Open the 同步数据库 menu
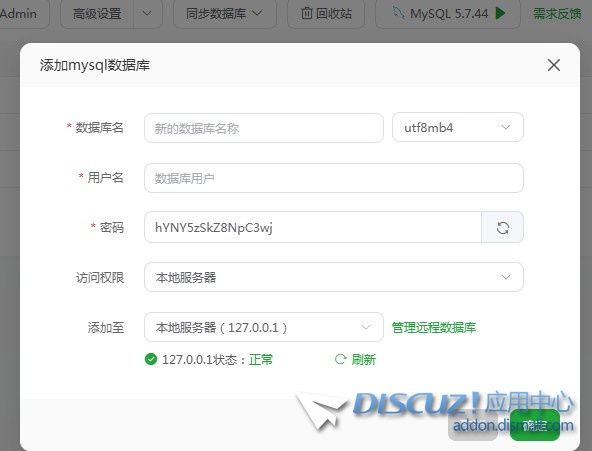The image size is (592, 451). (x=225, y=14)
